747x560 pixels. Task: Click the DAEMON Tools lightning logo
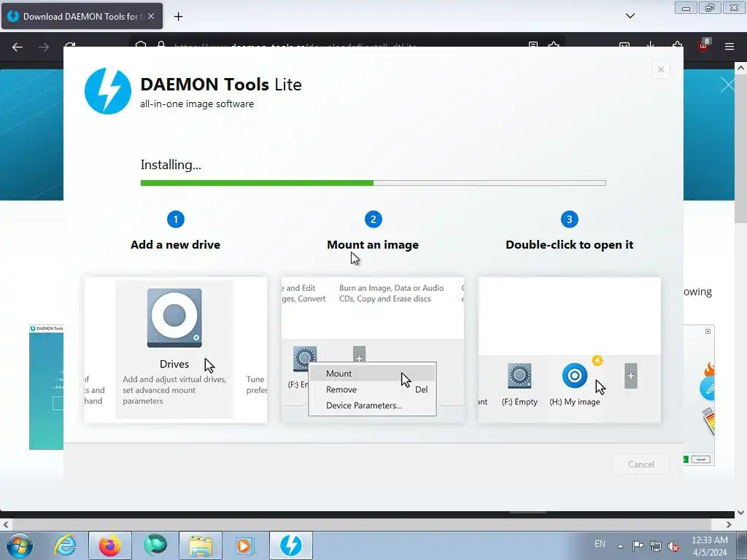[x=108, y=91]
